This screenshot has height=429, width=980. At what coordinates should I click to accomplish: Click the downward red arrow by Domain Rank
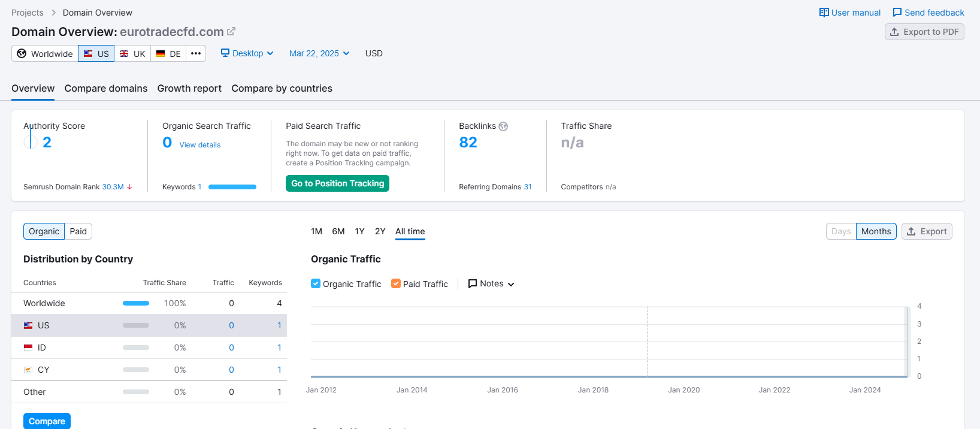coord(129,187)
